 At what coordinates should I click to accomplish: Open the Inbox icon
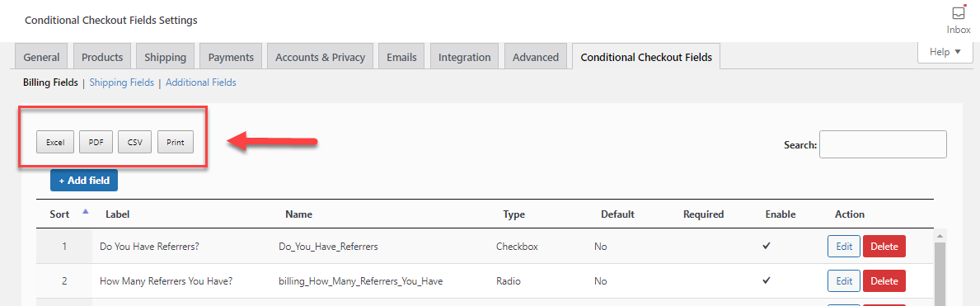click(958, 20)
